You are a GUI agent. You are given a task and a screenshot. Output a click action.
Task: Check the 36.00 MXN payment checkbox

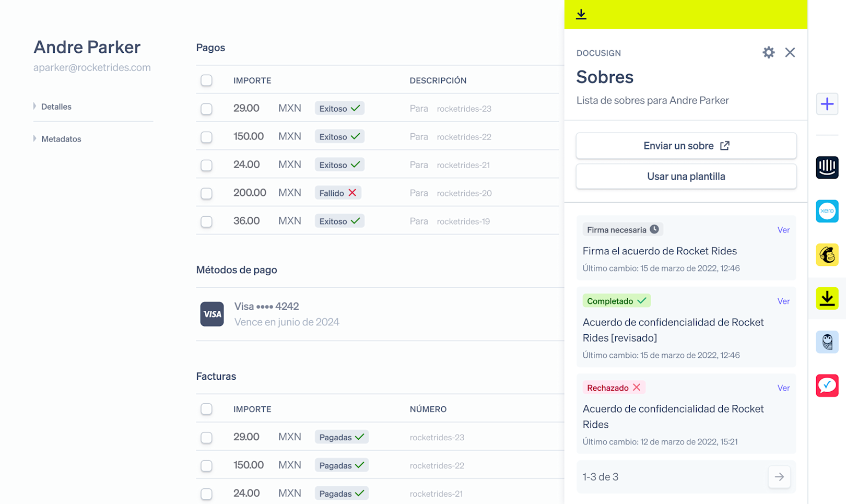pos(206,221)
